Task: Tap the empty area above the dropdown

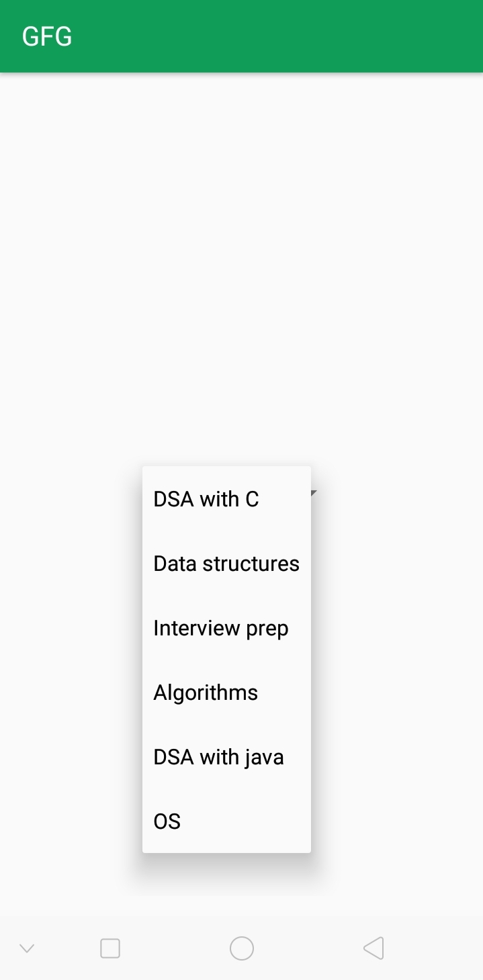Action: coord(241,269)
